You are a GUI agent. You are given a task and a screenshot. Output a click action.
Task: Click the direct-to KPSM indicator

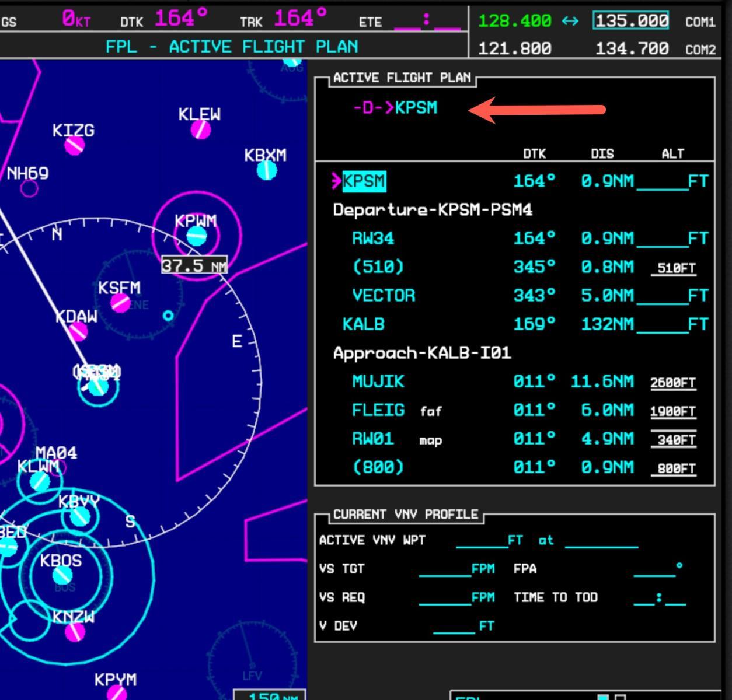pos(395,108)
